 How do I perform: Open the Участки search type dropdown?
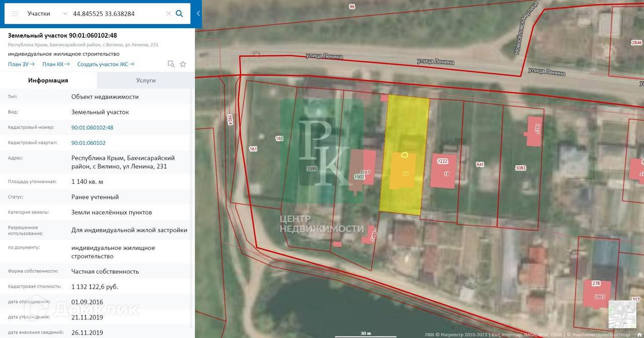(x=47, y=14)
